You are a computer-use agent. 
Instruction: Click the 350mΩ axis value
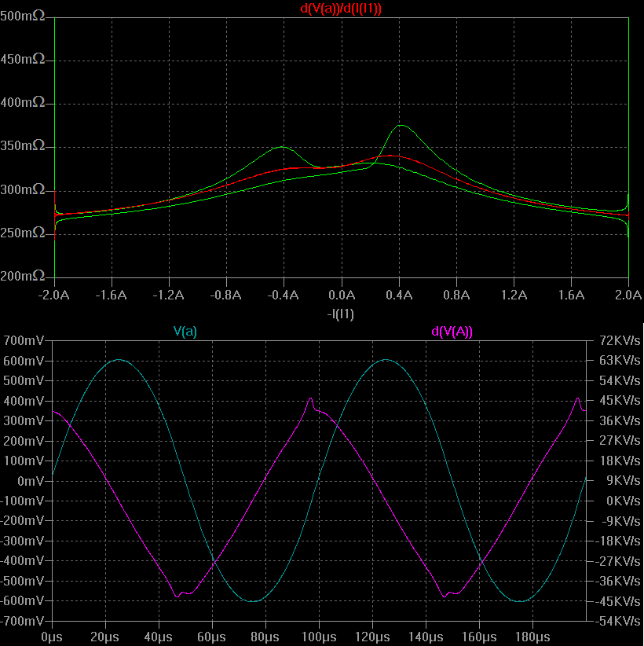[22, 145]
